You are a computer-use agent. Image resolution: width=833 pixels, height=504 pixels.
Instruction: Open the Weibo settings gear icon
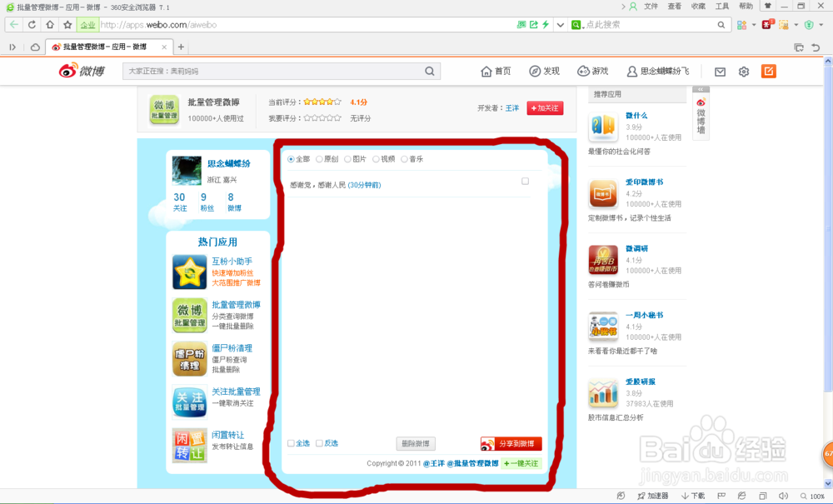point(744,72)
